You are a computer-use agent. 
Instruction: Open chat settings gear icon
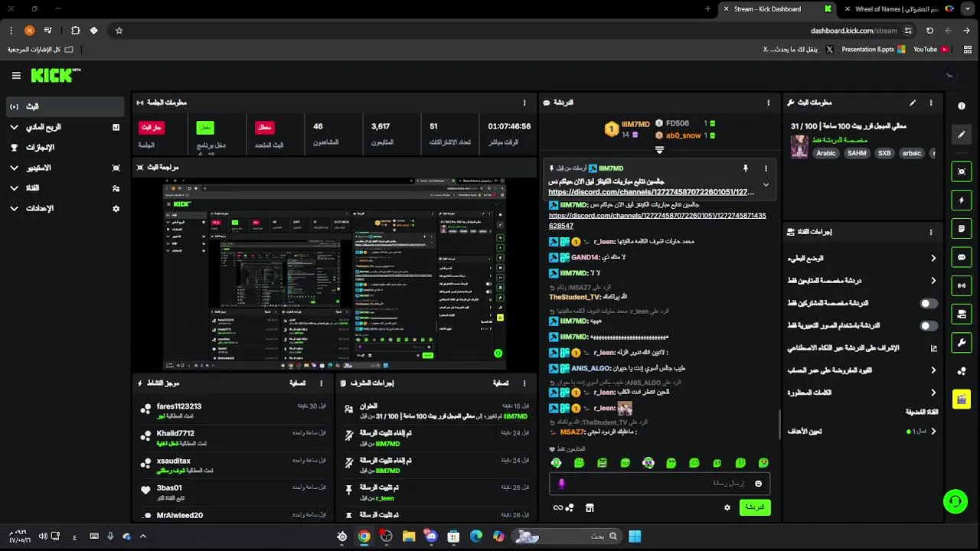click(x=727, y=507)
